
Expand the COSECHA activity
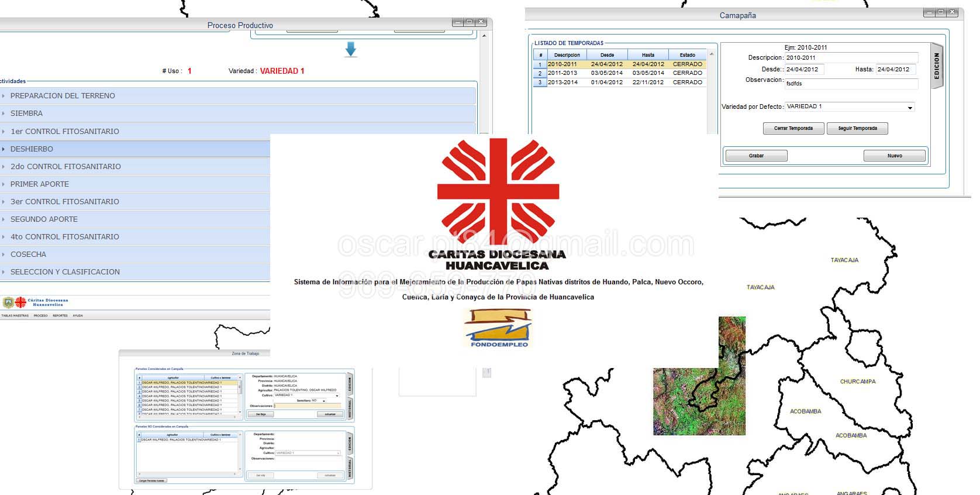[135, 254]
